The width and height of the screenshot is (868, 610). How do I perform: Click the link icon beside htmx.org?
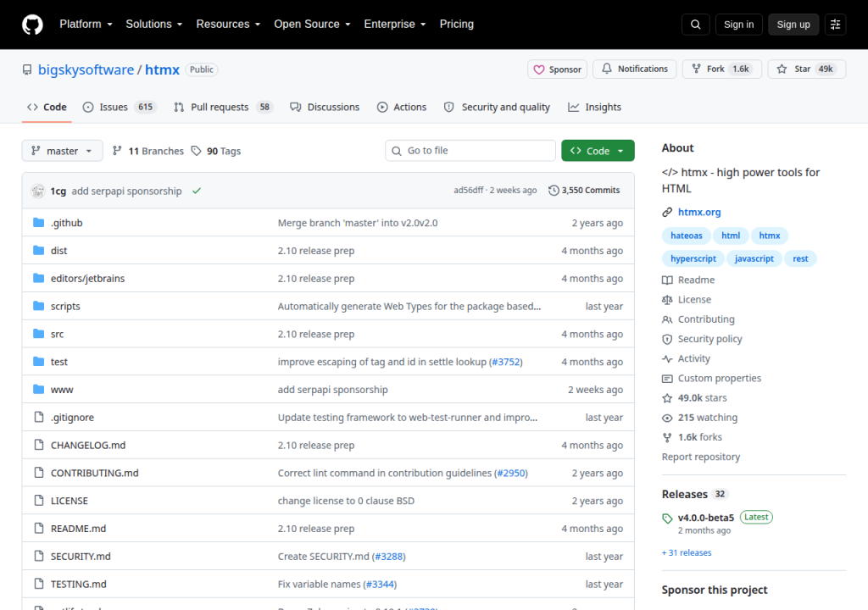tap(667, 212)
